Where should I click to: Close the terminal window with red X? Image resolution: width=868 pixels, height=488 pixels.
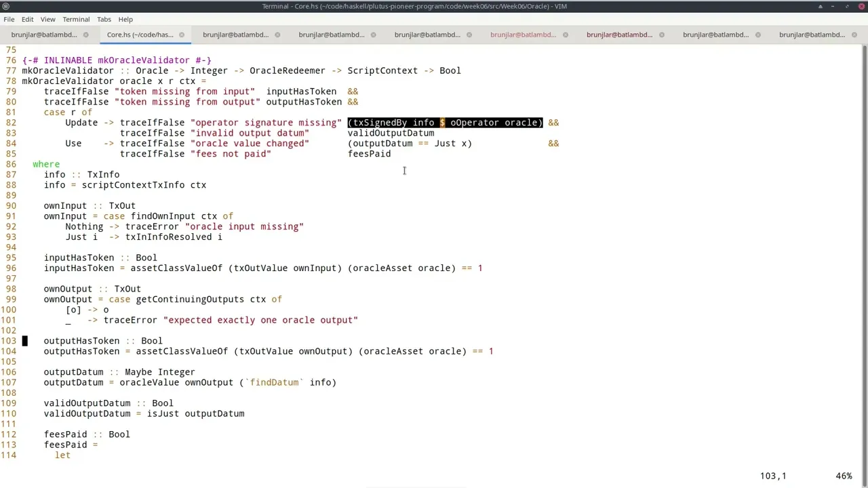[861, 6]
